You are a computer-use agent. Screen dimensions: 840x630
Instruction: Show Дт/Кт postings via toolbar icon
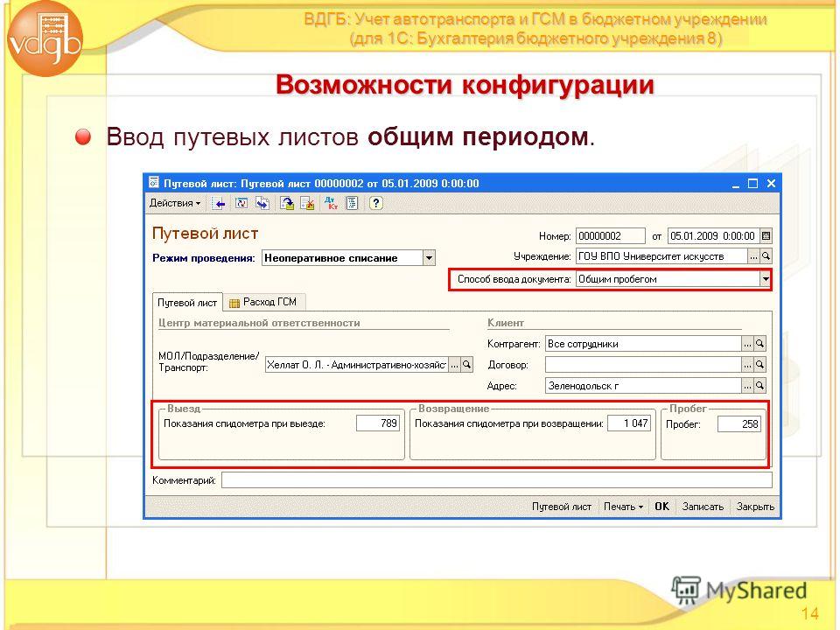pos(332,203)
